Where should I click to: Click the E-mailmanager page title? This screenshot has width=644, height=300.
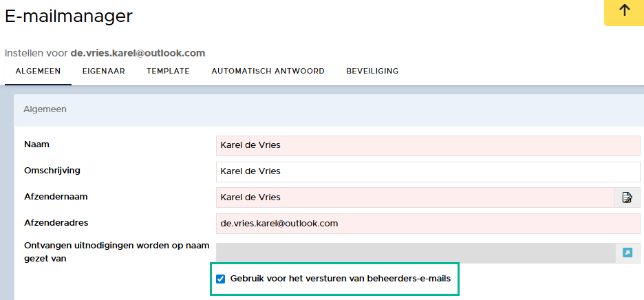pyautogui.click(x=69, y=17)
